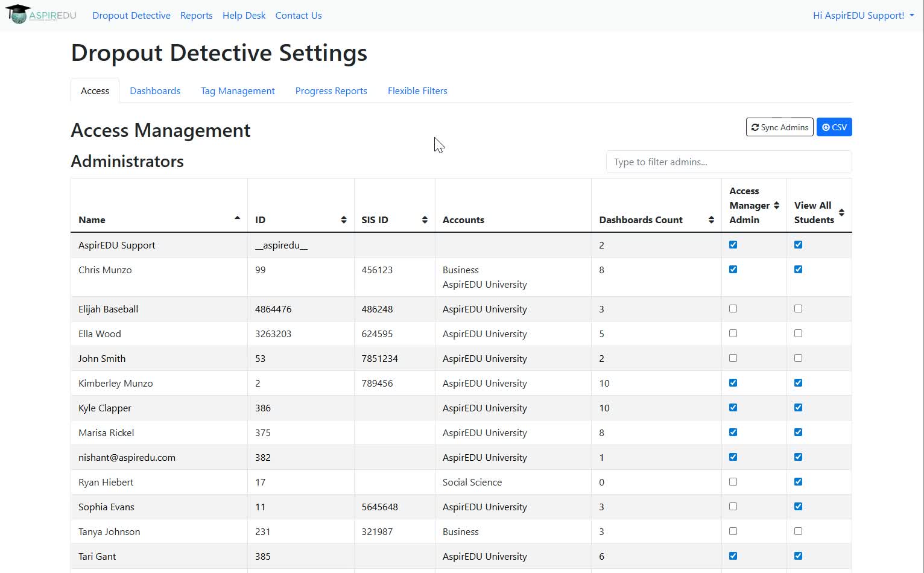The image size is (924, 573).
Task: Enable View All Students for Elijah Baseball
Action: point(798,309)
